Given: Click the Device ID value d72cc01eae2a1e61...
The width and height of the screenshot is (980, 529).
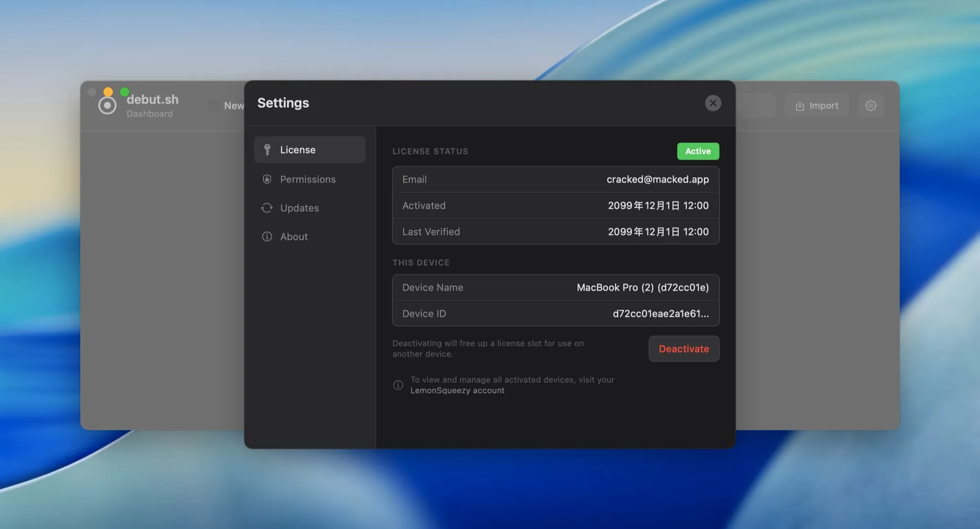Looking at the screenshot, I should click(x=661, y=314).
